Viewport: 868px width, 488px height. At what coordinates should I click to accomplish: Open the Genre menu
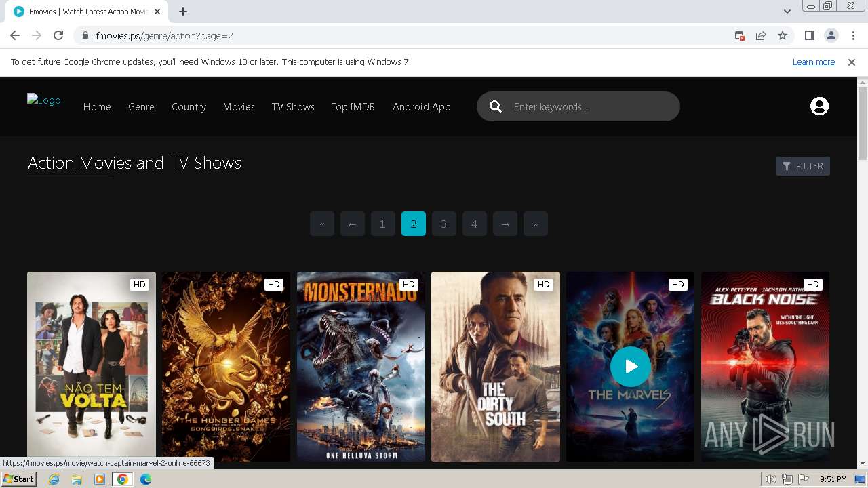141,107
